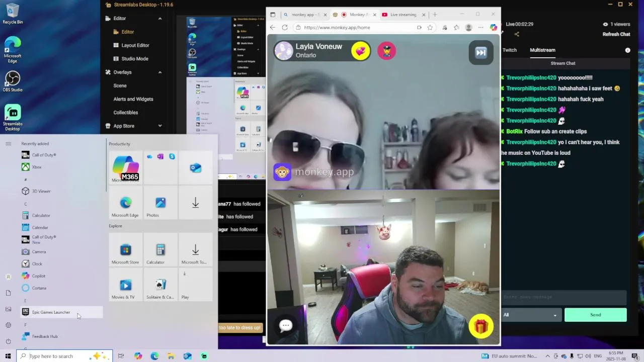Click the taskbar search box
The height and width of the screenshot is (362, 644).
(x=65, y=356)
